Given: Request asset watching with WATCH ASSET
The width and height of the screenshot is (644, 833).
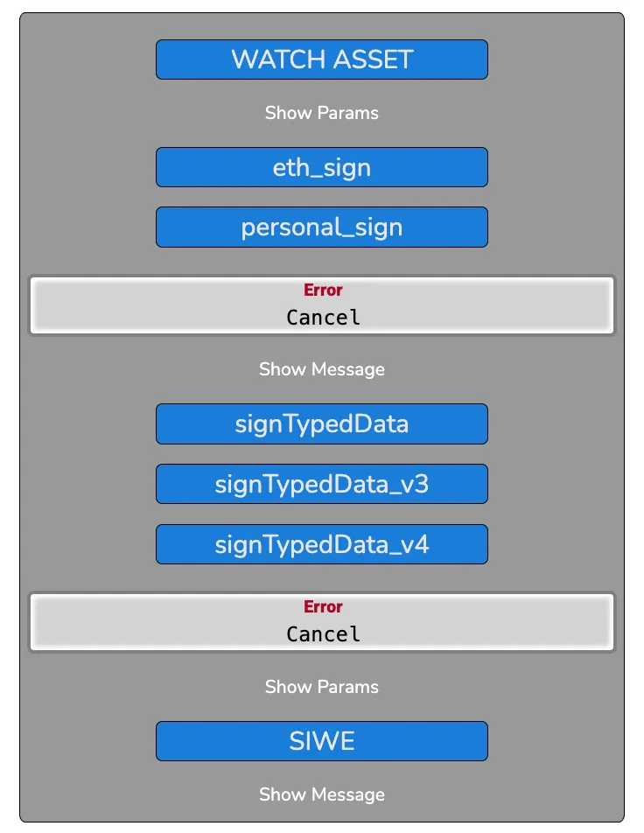Looking at the screenshot, I should point(321,59).
